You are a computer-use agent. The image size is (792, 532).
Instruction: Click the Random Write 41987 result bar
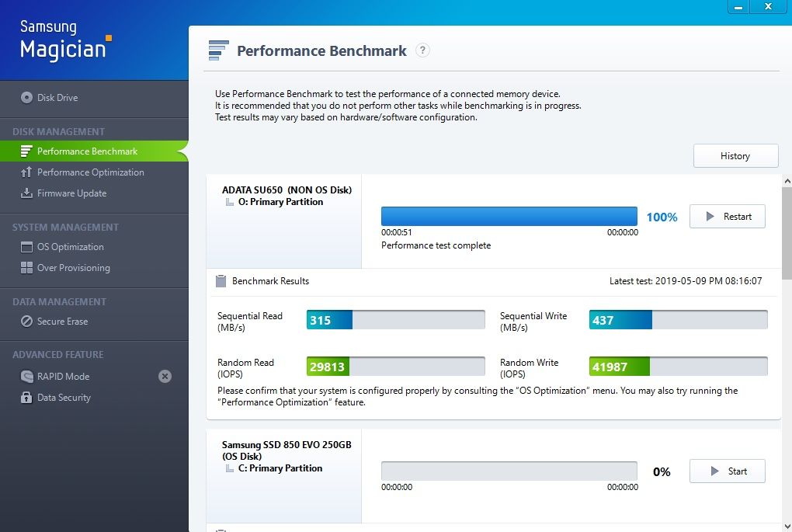click(x=679, y=367)
